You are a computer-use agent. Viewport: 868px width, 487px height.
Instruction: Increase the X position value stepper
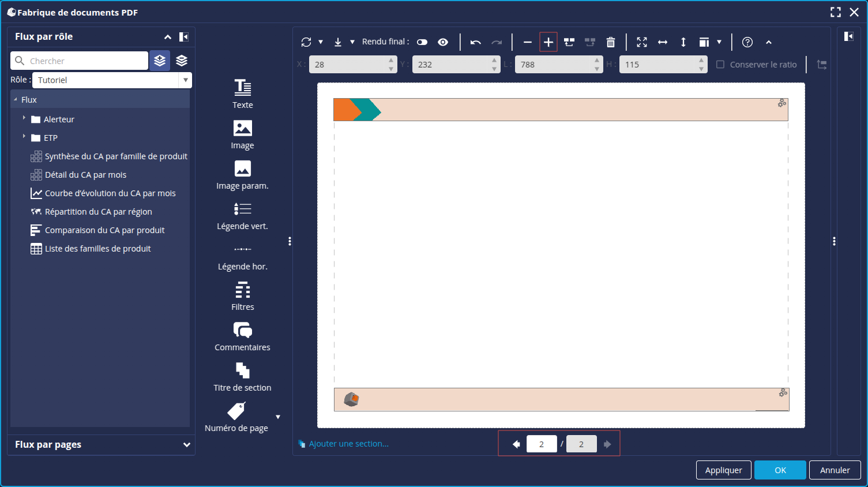click(391, 61)
